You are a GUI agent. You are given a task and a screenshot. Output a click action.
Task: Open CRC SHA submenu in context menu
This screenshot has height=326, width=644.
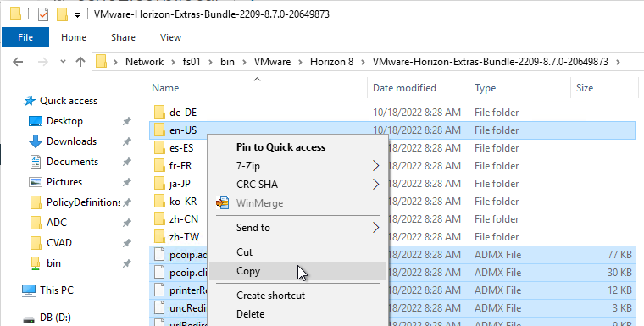(x=297, y=185)
